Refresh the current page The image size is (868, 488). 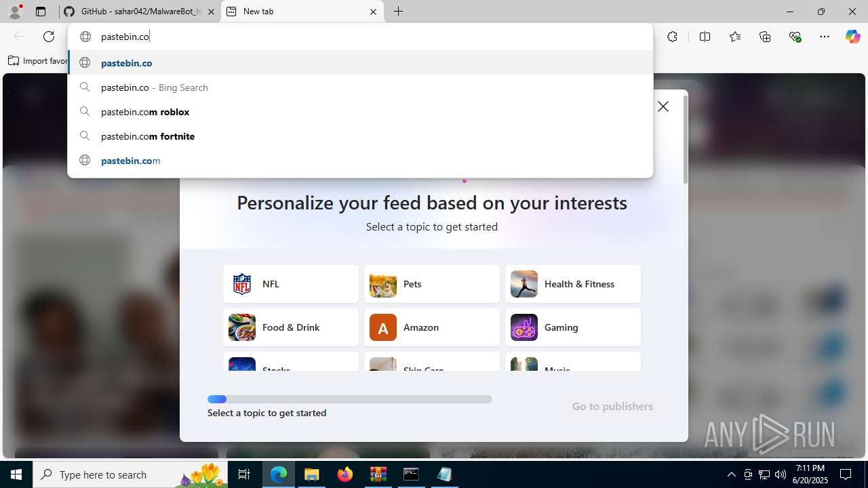pyautogui.click(x=49, y=37)
